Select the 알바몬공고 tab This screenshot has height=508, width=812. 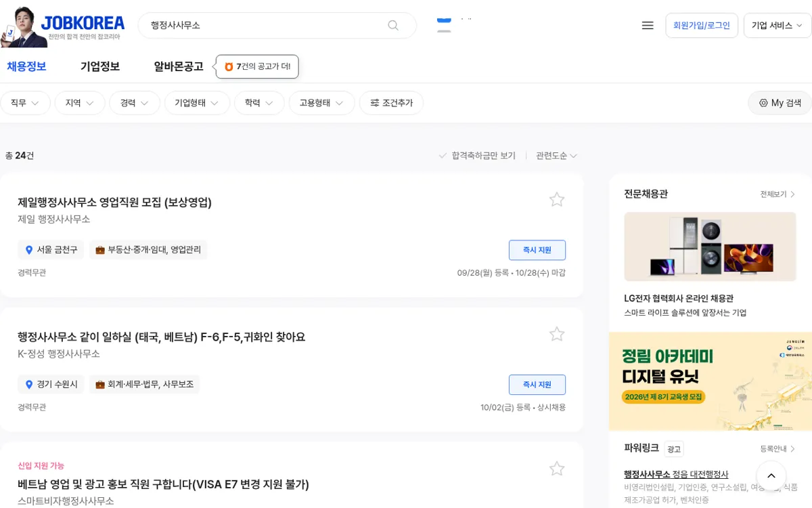click(x=179, y=66)
